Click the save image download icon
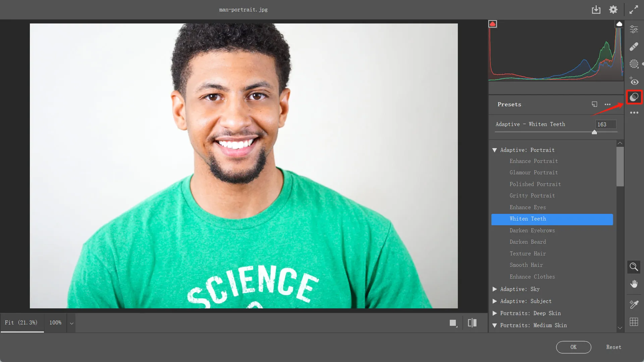Screen dimensions: 644x362 point(596,10)
